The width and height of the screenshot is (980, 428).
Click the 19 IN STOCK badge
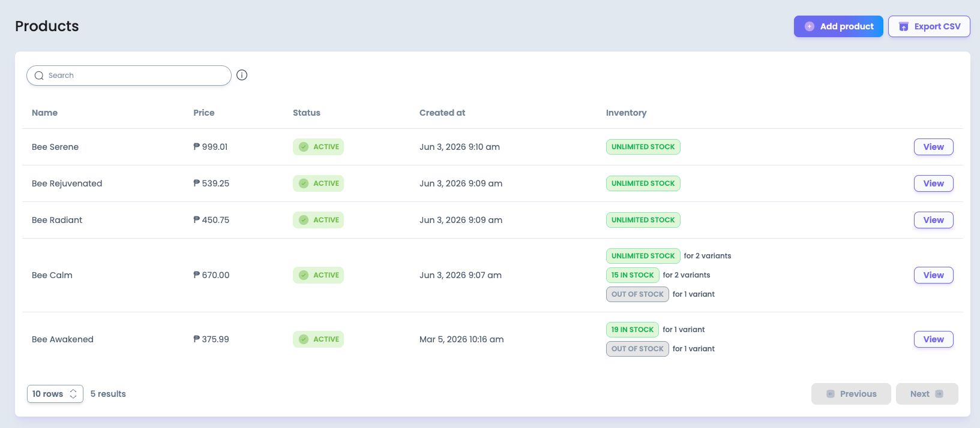633,330
